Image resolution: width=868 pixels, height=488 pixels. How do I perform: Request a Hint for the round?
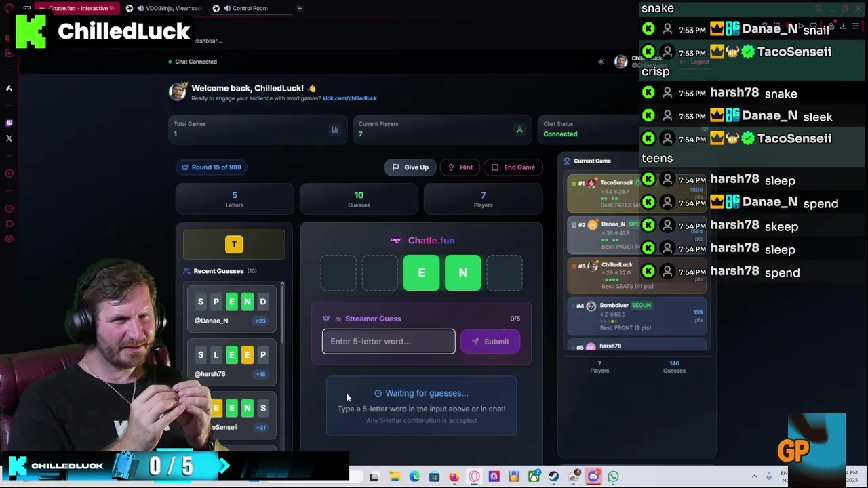coord(460,167)
